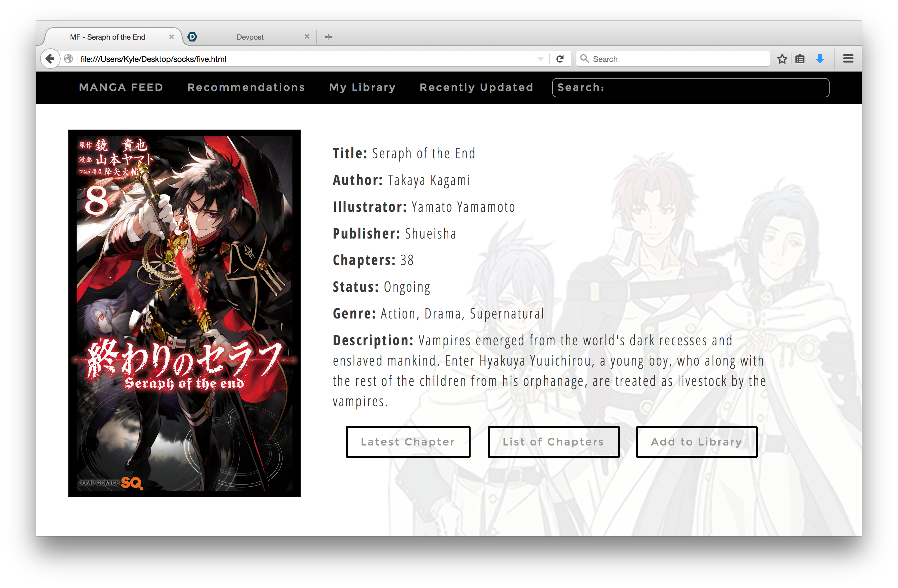Screen dimensions: 898x588
Task: Focus the site Search: input field
Action: [691, 87]
